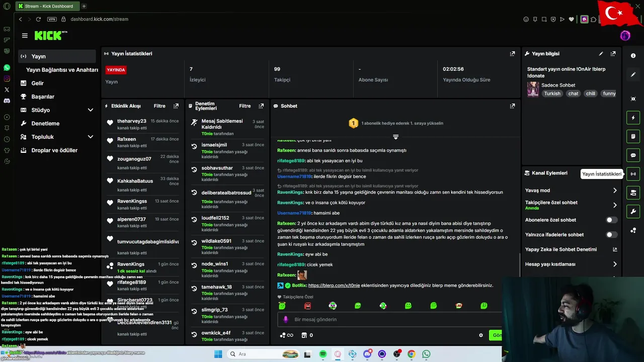This screenshot has height=362, width=644.
Task: Open the Windows Start menu
Action: 218,354
